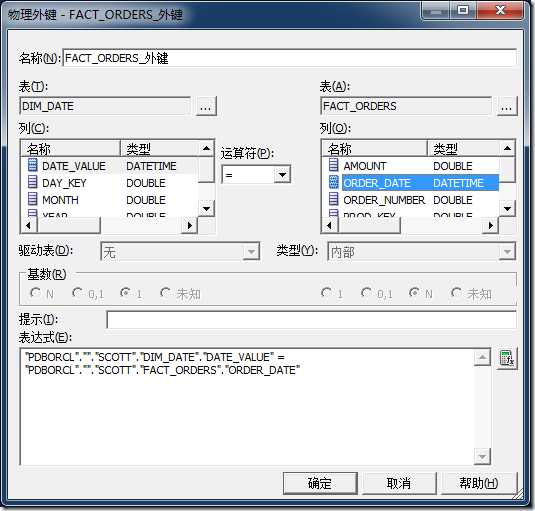Click the ORDER_DATE column icon

(333, 182)
